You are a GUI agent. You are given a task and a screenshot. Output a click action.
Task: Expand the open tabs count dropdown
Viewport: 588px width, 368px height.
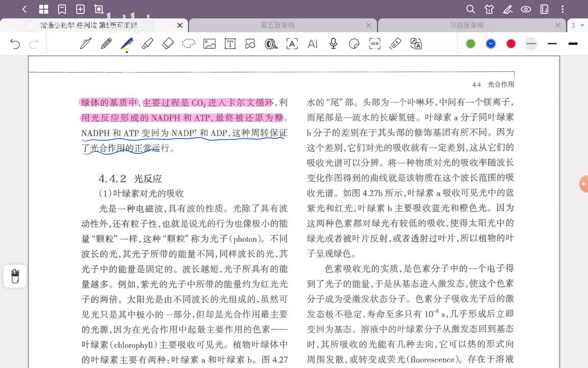pyautogui.click(x=577, y=25)
